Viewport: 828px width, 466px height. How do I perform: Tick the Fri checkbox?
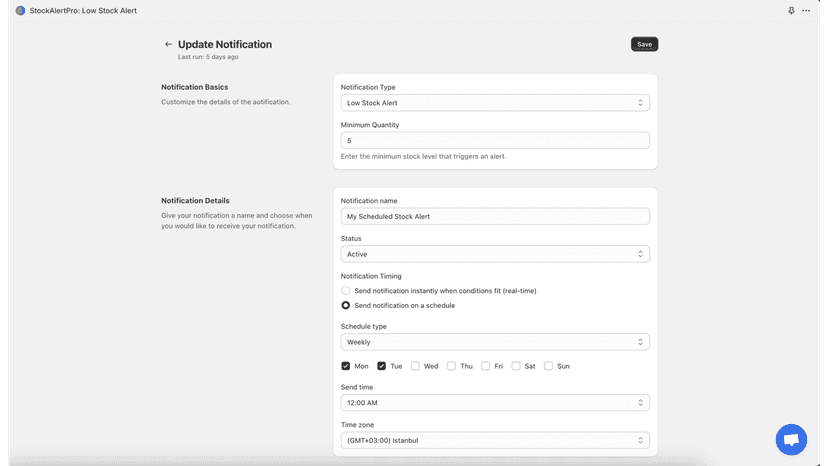[485, 366]
